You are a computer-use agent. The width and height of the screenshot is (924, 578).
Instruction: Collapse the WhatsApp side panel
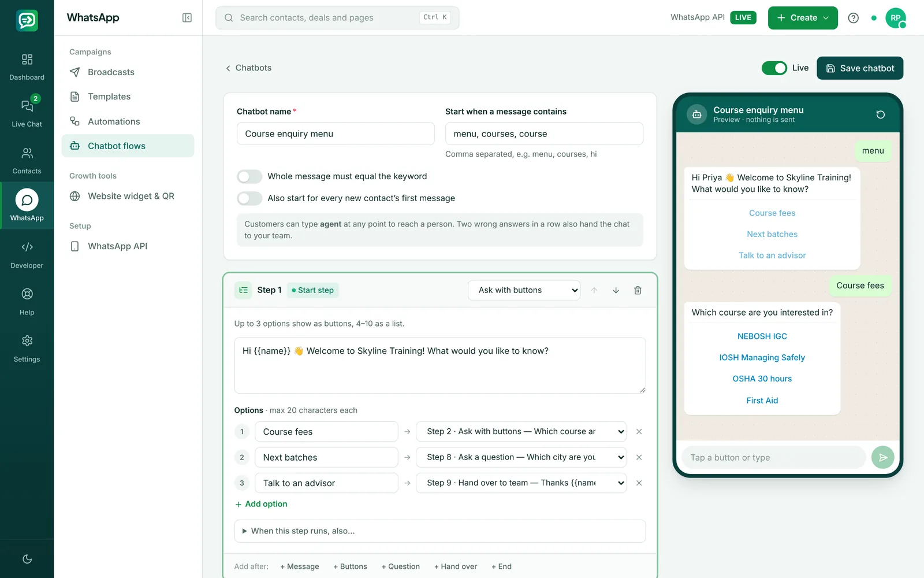coord(187,18)
